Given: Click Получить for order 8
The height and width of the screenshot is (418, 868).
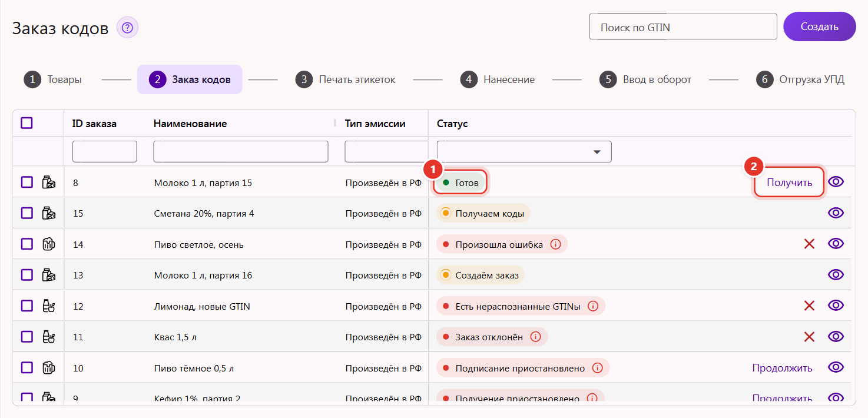Looking at the screenshot, I should pyautogui.click(x=789, y=183).
